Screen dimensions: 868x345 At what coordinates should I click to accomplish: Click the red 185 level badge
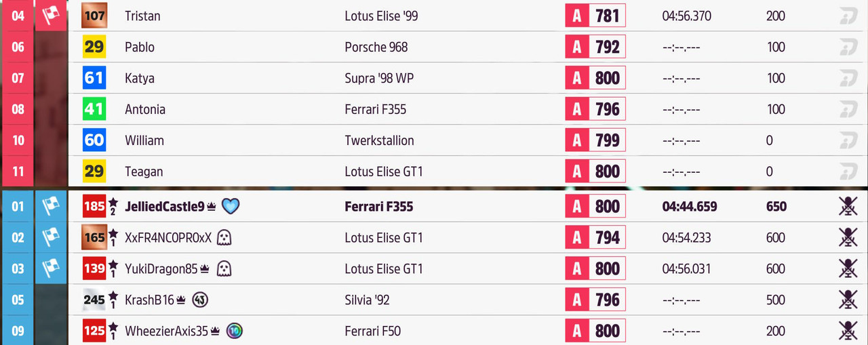[x=94, y=206]
